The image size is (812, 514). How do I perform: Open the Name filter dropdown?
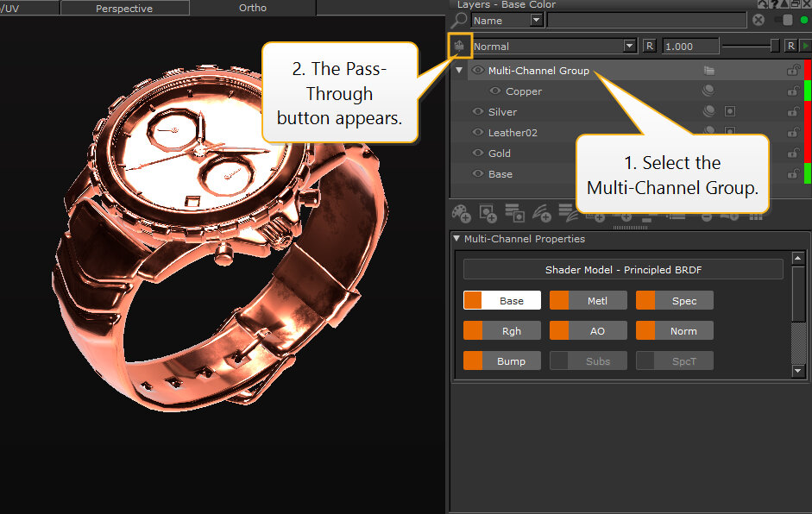pyautogui.click(x=536, y=20)
